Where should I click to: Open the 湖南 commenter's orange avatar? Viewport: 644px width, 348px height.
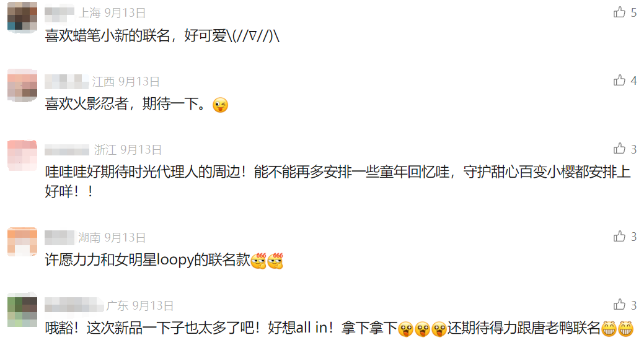point(22,241)
